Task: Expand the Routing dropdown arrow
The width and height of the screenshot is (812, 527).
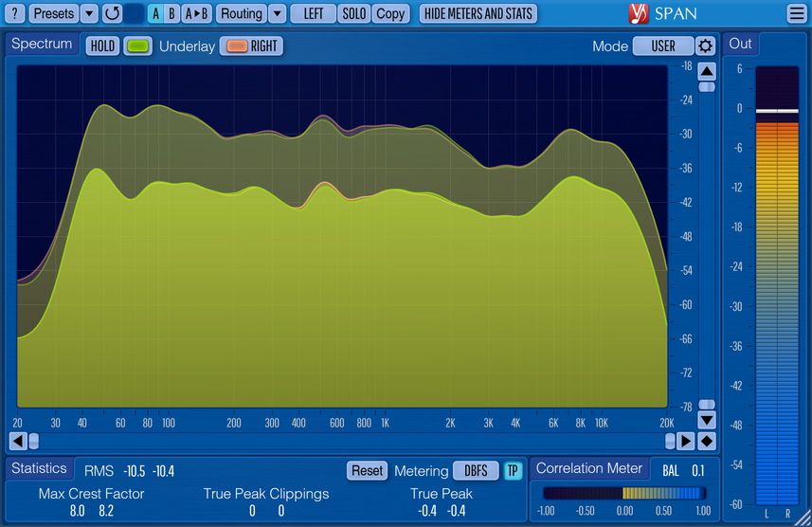Action: [x=277, y=13]
